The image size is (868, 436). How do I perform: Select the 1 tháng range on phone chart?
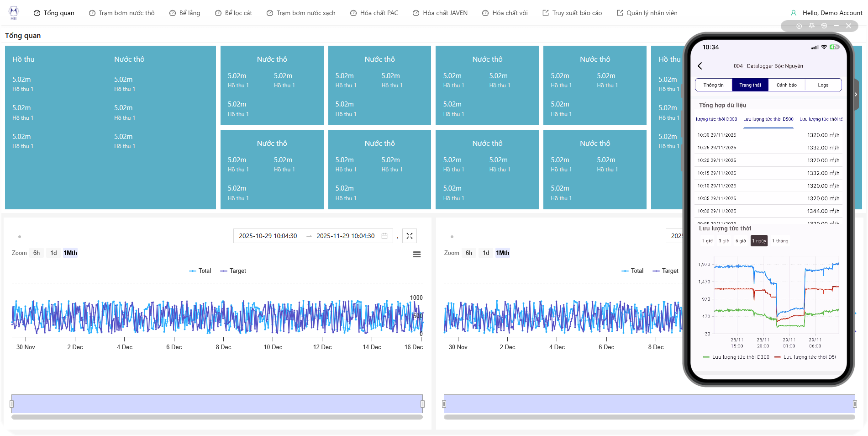[x=780, y=241]
